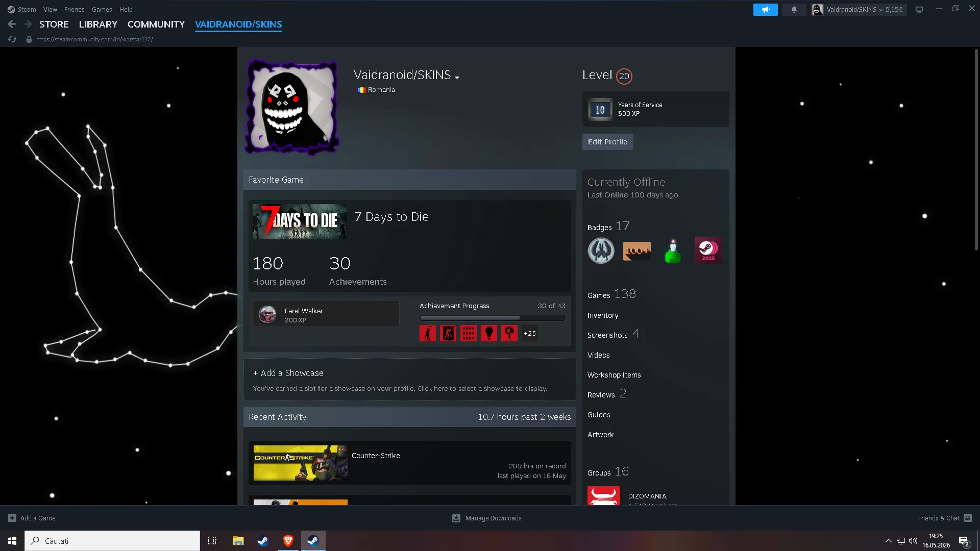Click the page vertical scrollbar
980x551 pixels.
click(x=976, y=149)
